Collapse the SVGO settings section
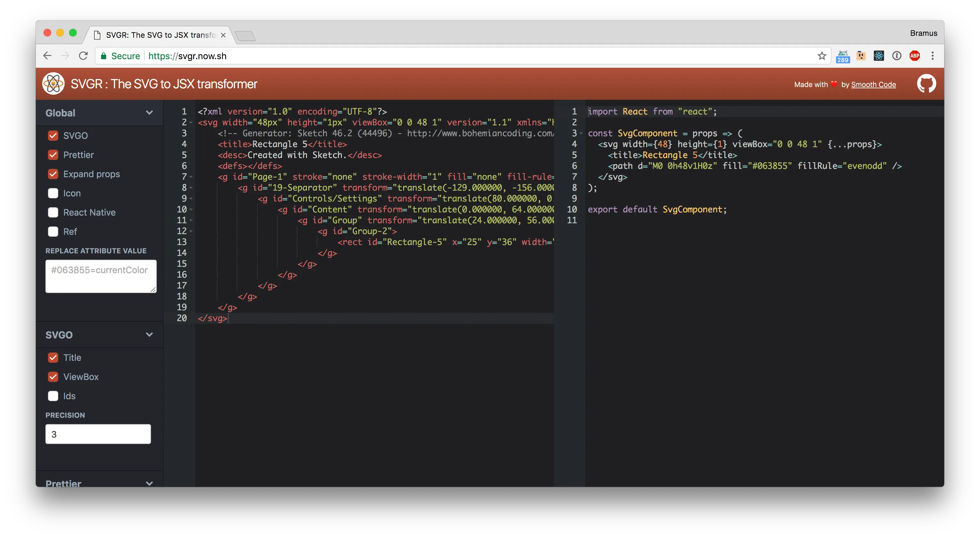Image resolution: width=980 pixels, height=538 pixels. (x=149, y=335)
